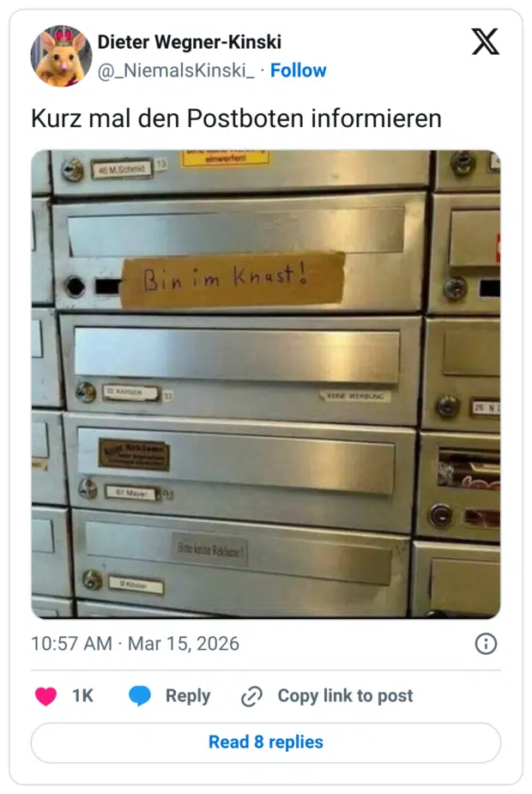532x794 pixels.
Task: Click the yellow einwerfen sticker in the photo
Action: (226, 157)
